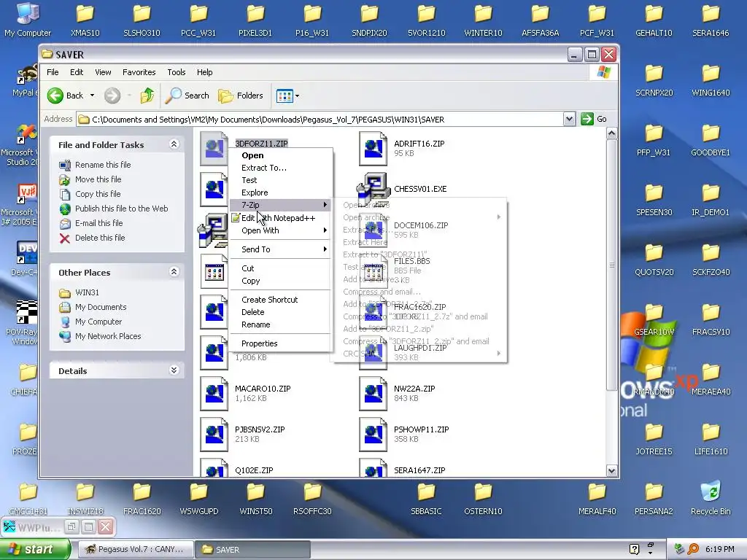Choose Open in the context menu
This screenshot has width=747, height=560.
tap(280, 155)
